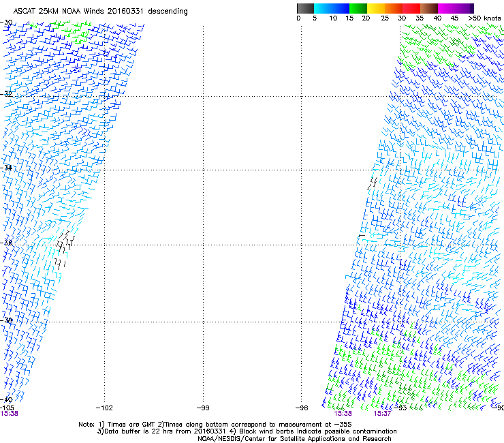The image size is (504, 443).
Task: Click the '-30' latitude axis label
Action: point(6,22)
